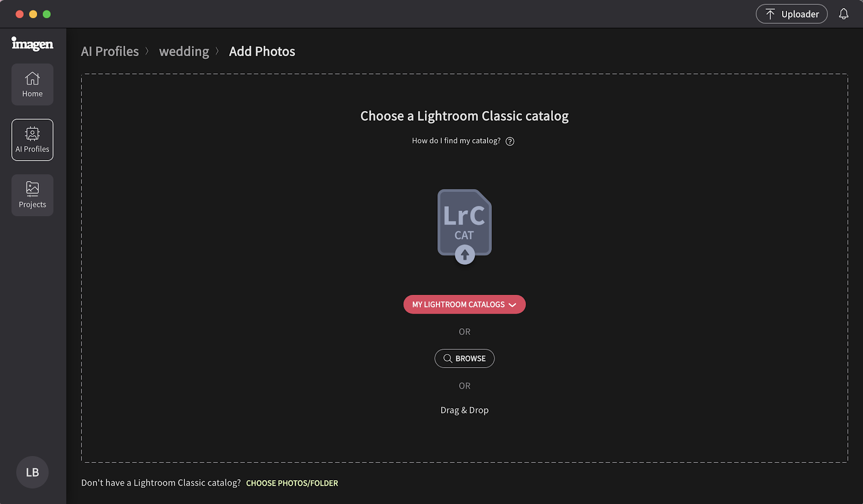Click the green macOS fullscreen button

pyautogui.click(x=47, y=14)
